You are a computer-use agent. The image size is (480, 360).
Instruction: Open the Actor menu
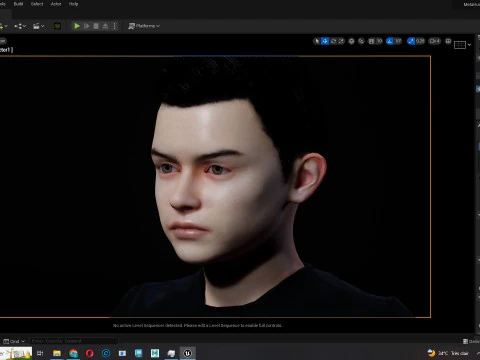coord(56,4)
